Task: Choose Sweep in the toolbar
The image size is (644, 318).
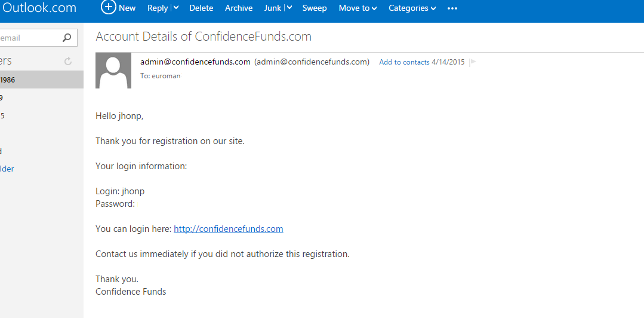Action: point(315,8)
